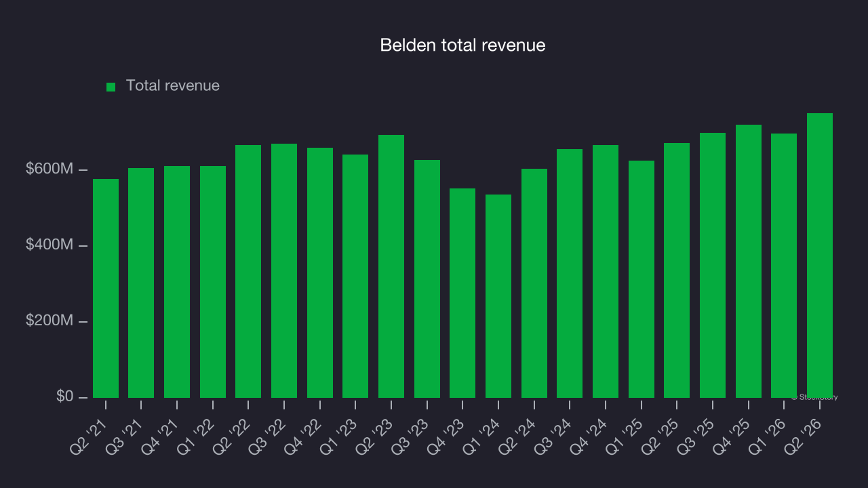Click the Q1 '26 revenue bar
Viewport: 868px width, 488px height.
[784, 266]
